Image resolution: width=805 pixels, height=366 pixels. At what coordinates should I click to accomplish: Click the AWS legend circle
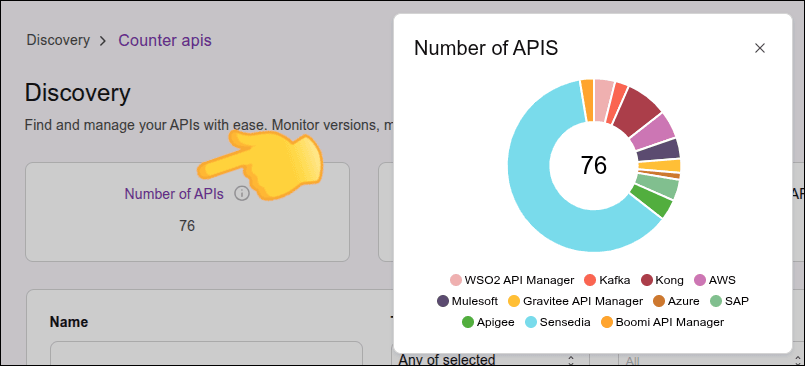700,280
